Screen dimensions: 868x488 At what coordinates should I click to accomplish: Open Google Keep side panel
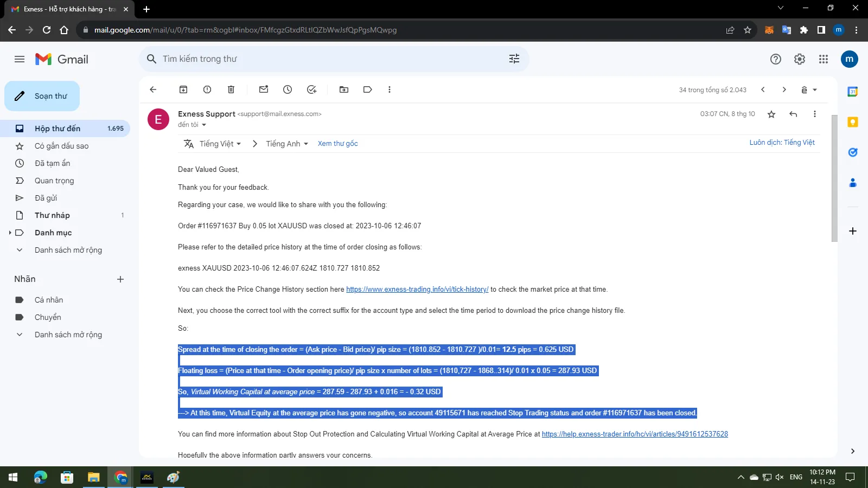(853, 122)
